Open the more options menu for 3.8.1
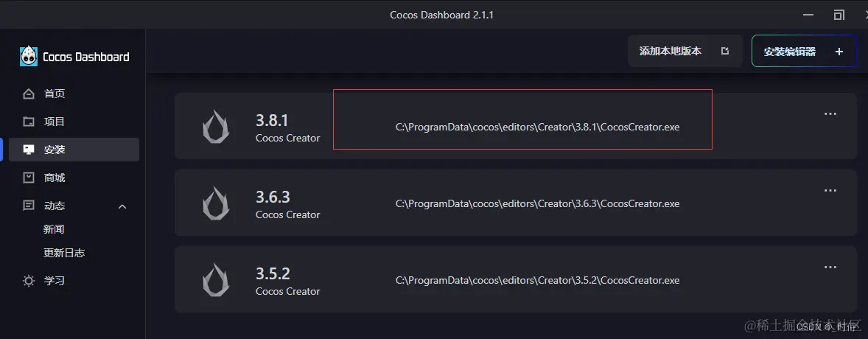 [830, 113]
